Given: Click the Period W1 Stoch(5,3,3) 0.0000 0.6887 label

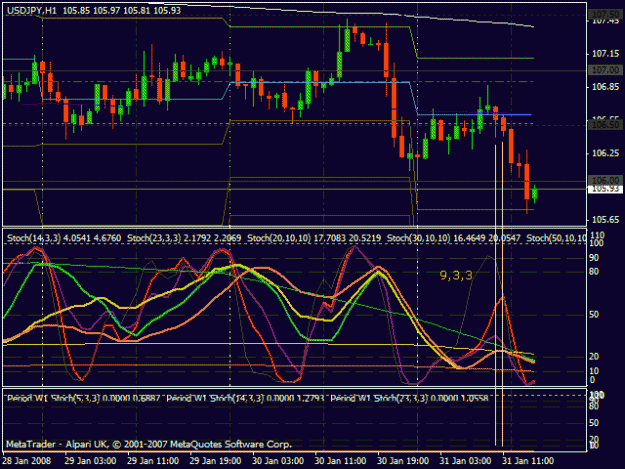Looking at the screenshot, I should 84,398.
